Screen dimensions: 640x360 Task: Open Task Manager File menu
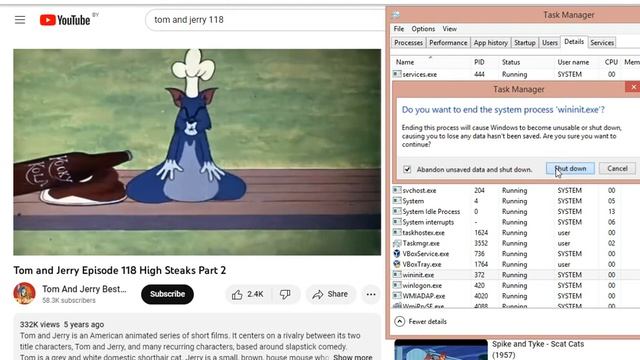click(399, 29)
